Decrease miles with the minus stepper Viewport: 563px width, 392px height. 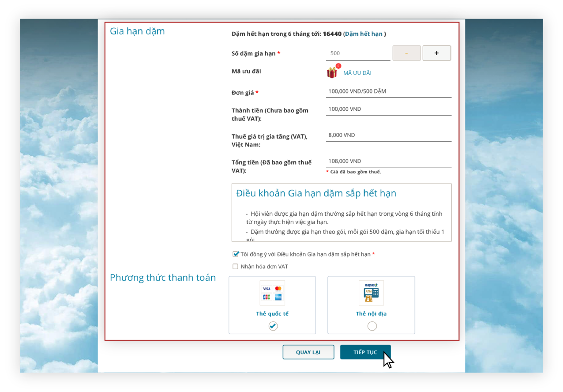[406, 53]
